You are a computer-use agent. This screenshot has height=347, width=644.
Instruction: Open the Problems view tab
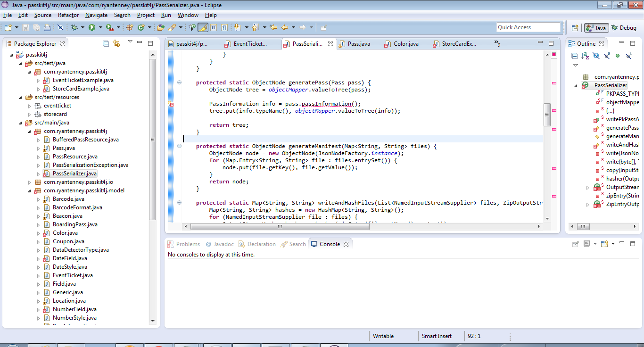point(184,244)
